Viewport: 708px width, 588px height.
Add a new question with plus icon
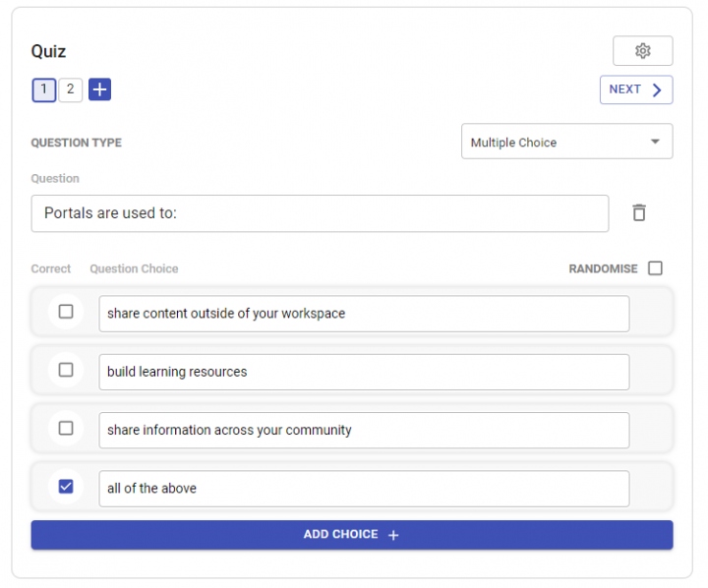[99, 89]
